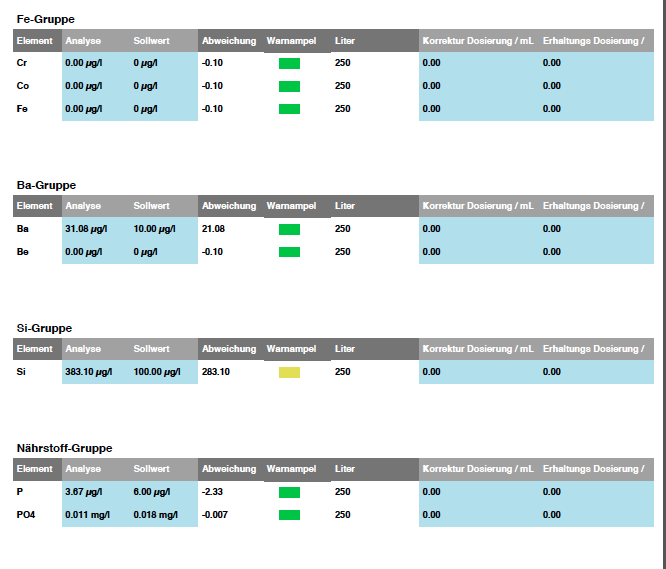Click Abweichung header in Si-Gruppe table
Screen dimensions: 666x569
coord(229,349)
